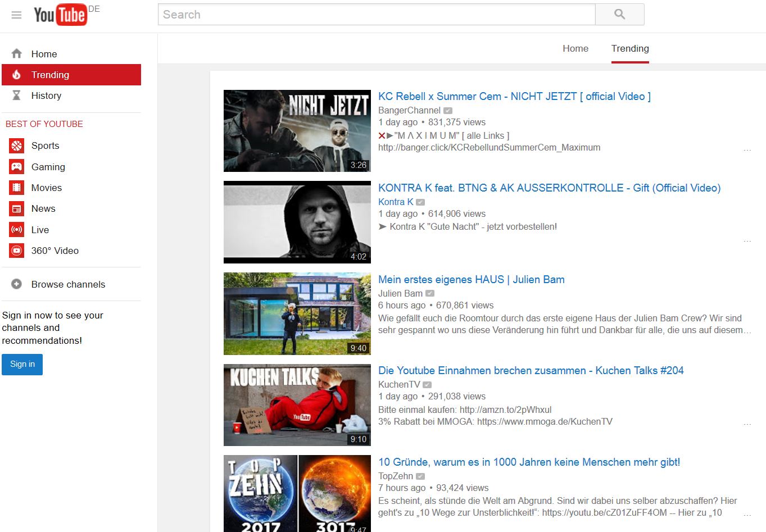This screenshot has width=766, height=532.
Task: Click the Bitte einmal kaufen description line
Action: pos(465,410)
